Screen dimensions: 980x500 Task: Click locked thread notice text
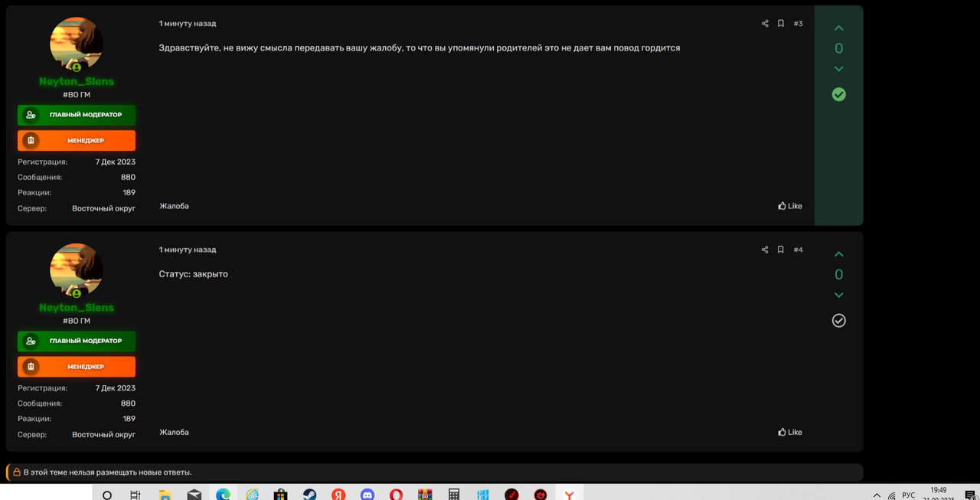pos(107,472)
